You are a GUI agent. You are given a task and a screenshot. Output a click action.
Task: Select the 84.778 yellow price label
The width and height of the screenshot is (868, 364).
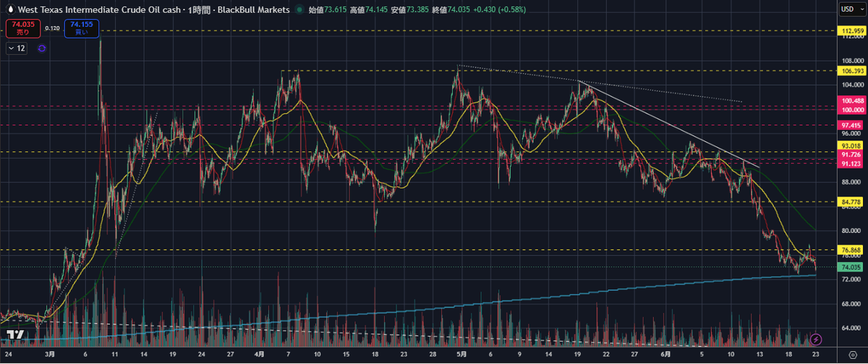pyautogui.click(x=850, y=201)
